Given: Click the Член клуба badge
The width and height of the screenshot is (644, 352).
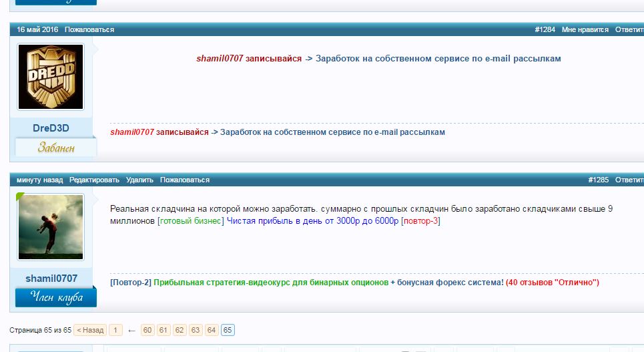Looking at the screenshot, I should 56,297.
